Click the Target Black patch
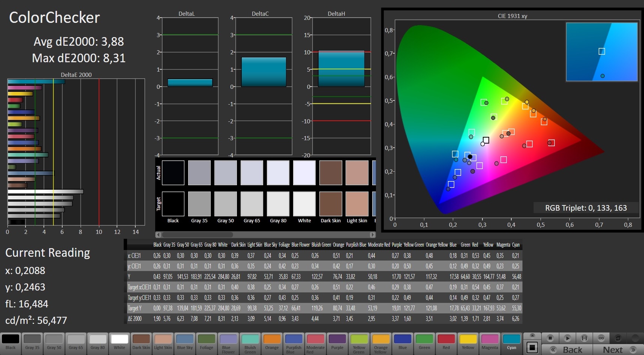644x355 pixels. pos(173,204)
